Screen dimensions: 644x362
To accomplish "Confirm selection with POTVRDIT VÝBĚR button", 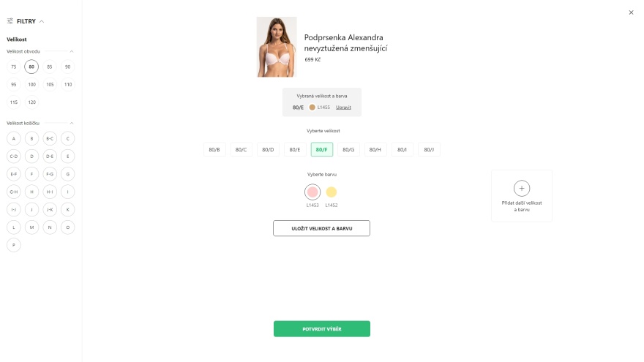I will pos(322,329).
